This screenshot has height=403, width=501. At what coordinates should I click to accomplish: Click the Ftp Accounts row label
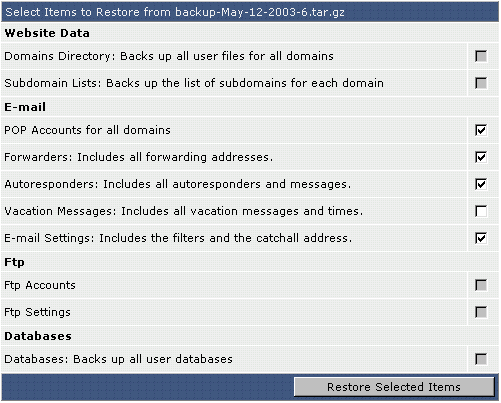click(40, 286)
